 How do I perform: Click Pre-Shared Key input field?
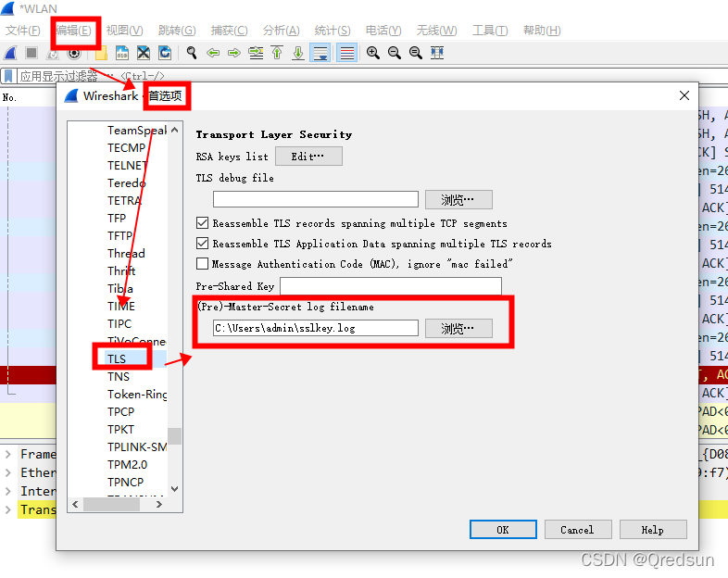click(391, 286)
